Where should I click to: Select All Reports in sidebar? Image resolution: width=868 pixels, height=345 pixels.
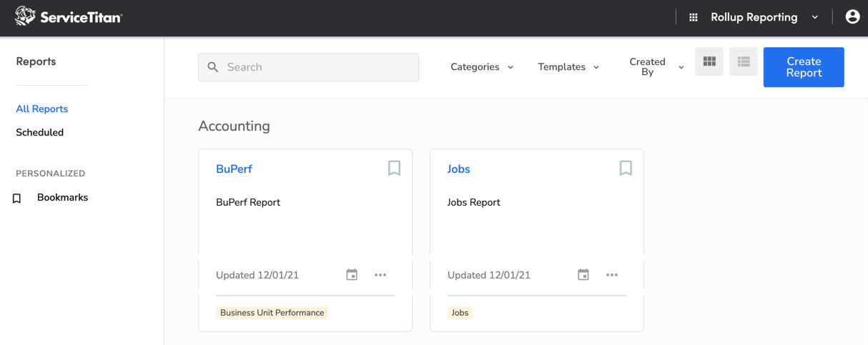coord(42,109)
